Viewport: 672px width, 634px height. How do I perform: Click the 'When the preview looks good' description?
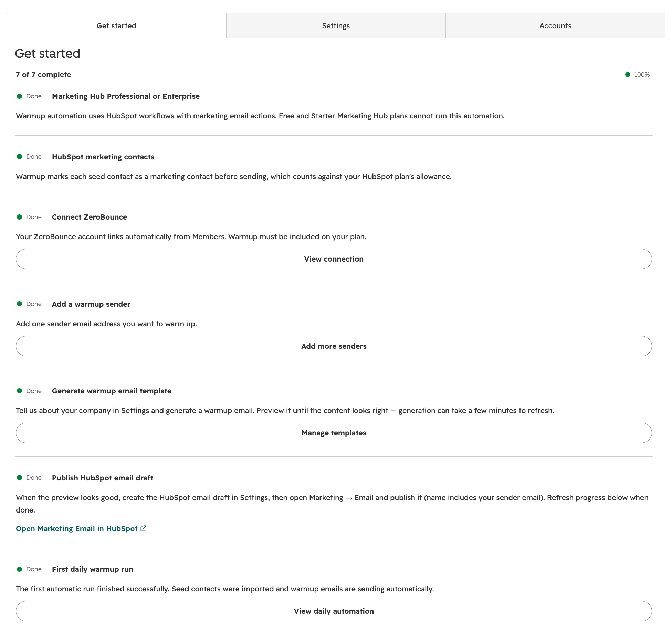coord(332,504)
